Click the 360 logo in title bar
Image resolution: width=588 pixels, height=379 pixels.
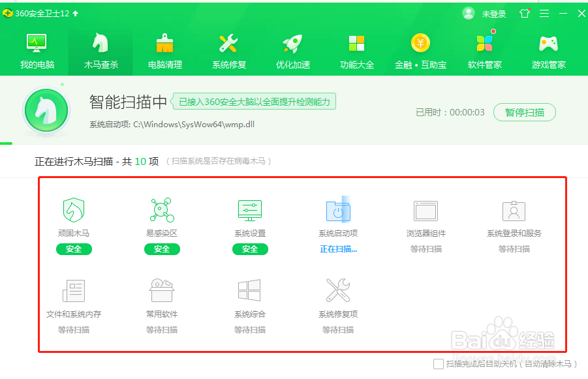pos(7,14)
